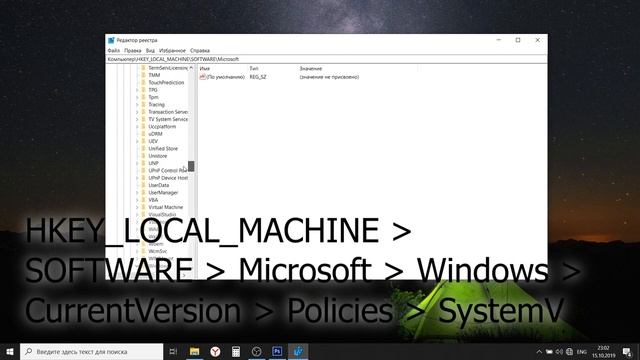640x360 pixels.
Task: Click the taskbar search box
Action: coord(91,351)
